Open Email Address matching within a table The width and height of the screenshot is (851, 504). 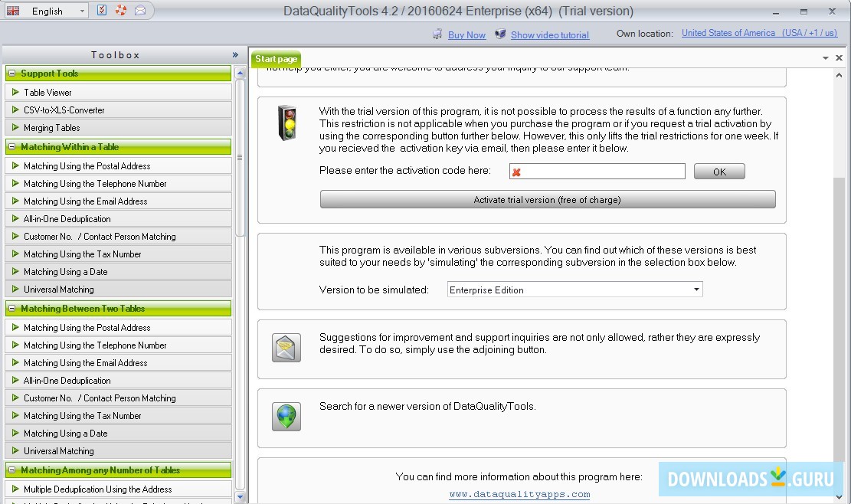tap(118, 201)
